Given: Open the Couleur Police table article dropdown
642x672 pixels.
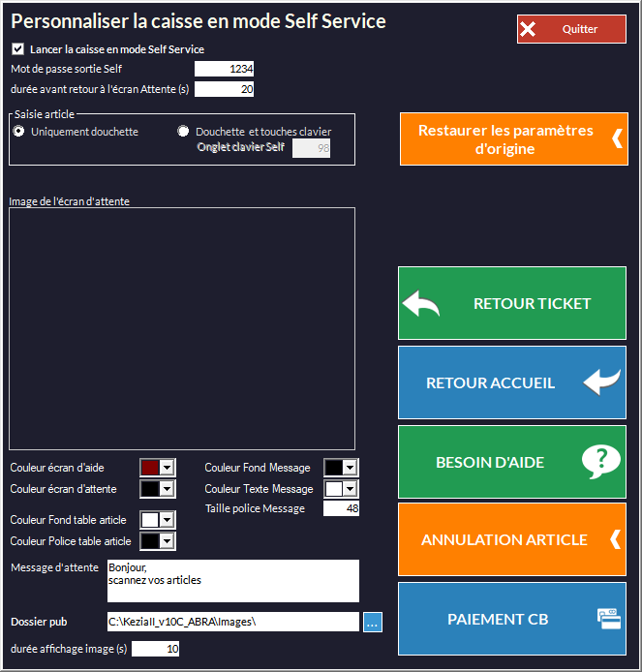Looking at the screenshot, I should [167, 541].
